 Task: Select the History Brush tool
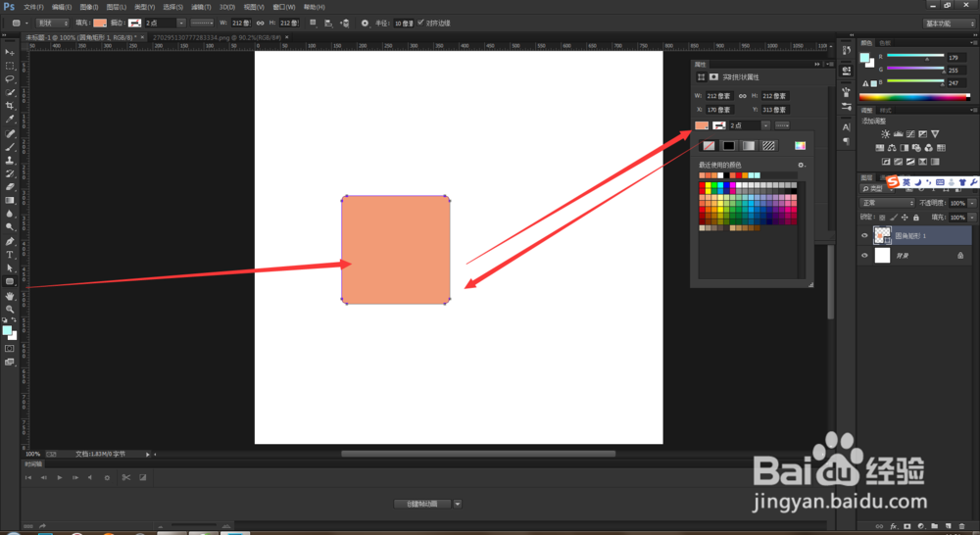pyautogui.click(x=10, y=173)
